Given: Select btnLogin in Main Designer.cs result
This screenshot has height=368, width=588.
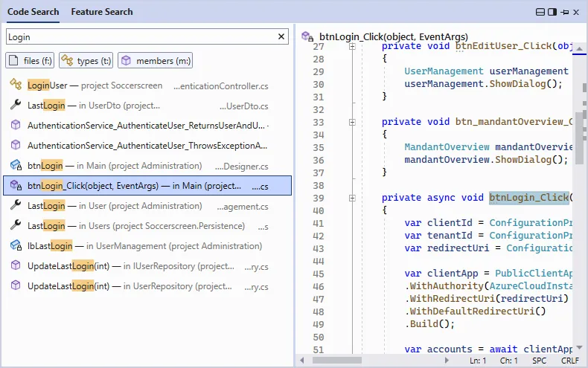Looking at the screenshot, I should (147, 166).
